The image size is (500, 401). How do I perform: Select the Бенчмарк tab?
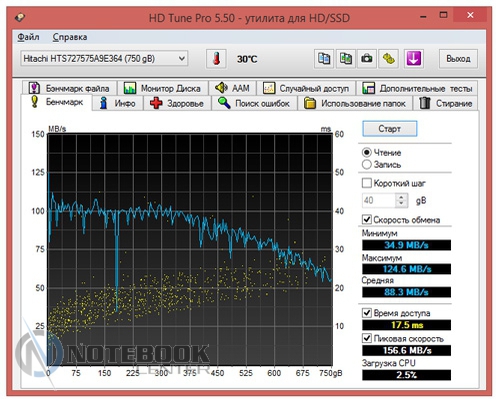(x=56, y=102)
